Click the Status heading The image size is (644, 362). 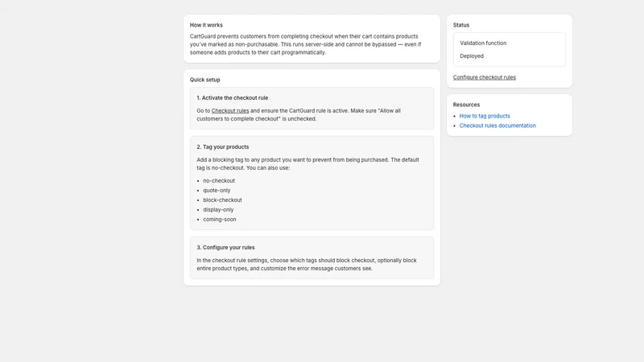tap(460, 25)
